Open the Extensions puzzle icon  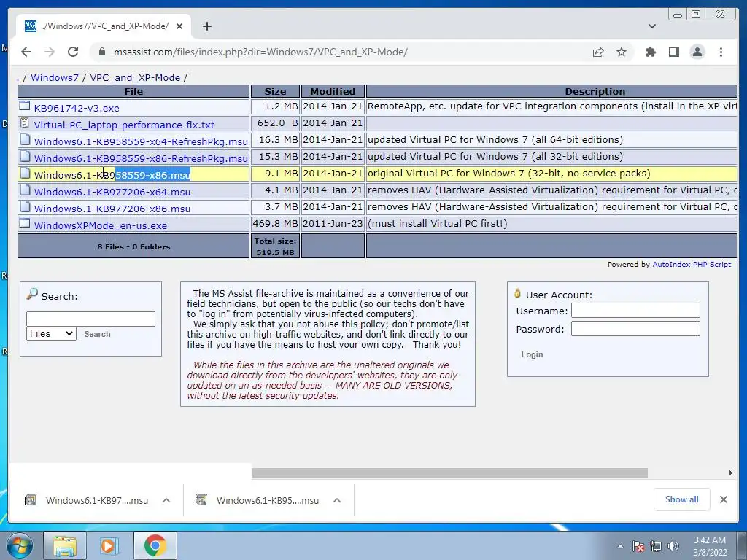[x=650, y=52]
